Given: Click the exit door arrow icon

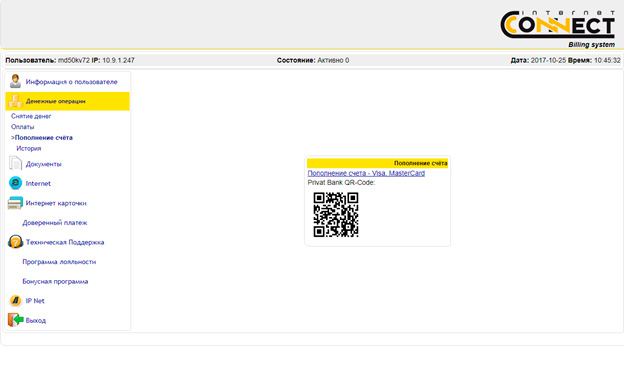Looking at the screenshot, I should point(16,320).
